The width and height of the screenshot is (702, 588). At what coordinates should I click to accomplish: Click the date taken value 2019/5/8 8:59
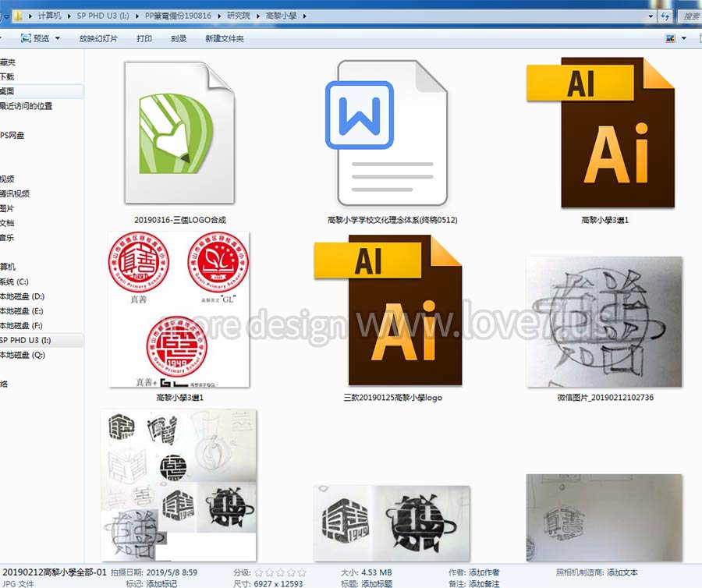[172, 572]
